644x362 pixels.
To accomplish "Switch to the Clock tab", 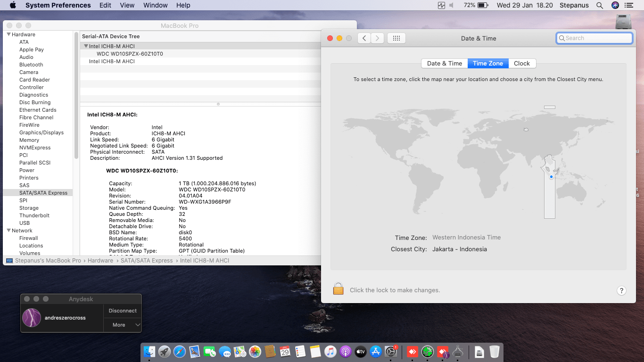I will click(x=522, y=63).
